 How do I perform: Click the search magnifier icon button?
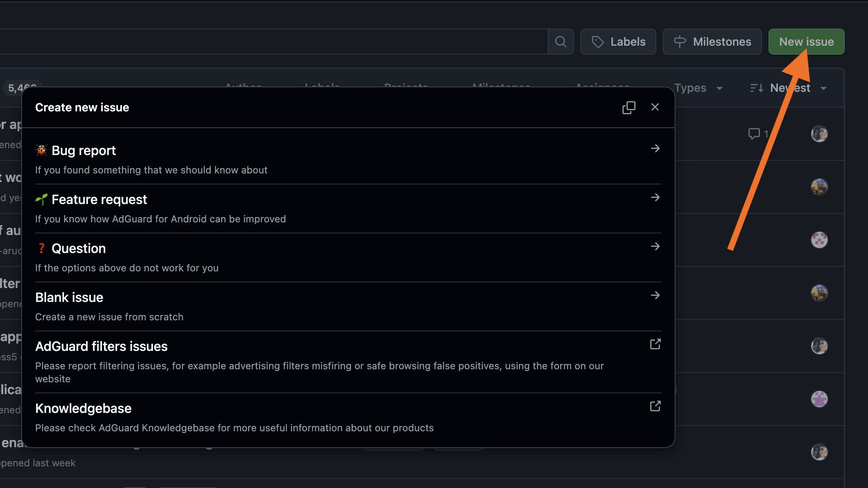pyautogui.click(x=560, y=42)
